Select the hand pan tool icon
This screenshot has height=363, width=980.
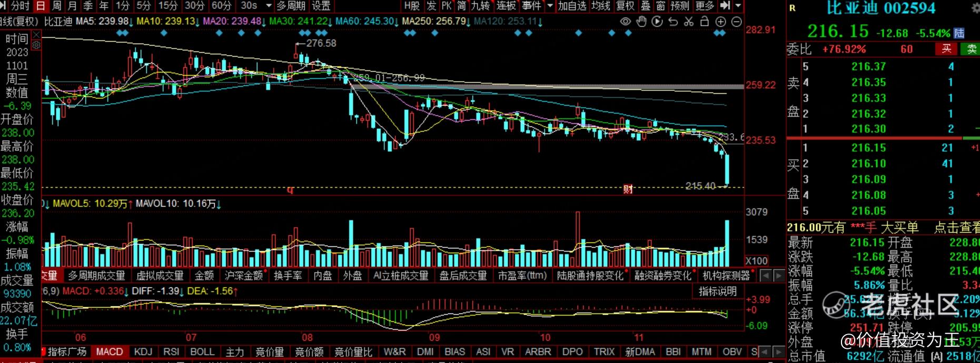[641, 22]
